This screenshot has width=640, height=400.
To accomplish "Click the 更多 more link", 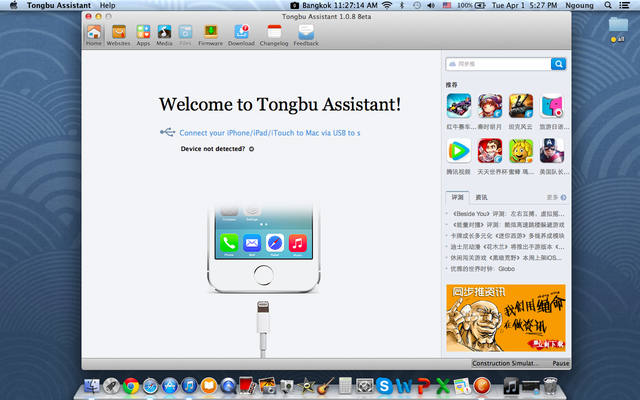I will [x=556, y=198].
